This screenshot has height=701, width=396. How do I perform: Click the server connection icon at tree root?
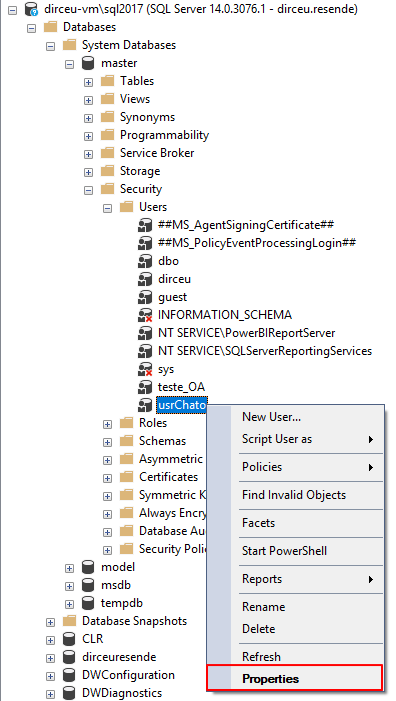[x=31, y=9]
